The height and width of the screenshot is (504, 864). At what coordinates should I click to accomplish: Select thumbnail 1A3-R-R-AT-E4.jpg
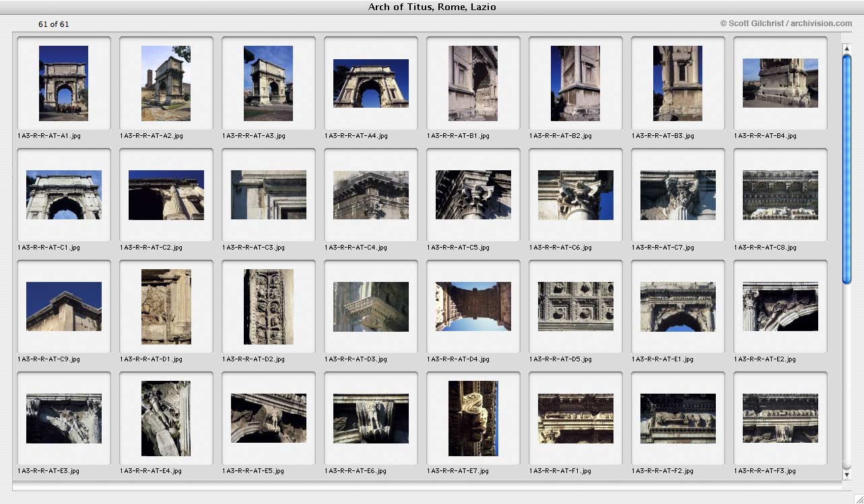166,419
